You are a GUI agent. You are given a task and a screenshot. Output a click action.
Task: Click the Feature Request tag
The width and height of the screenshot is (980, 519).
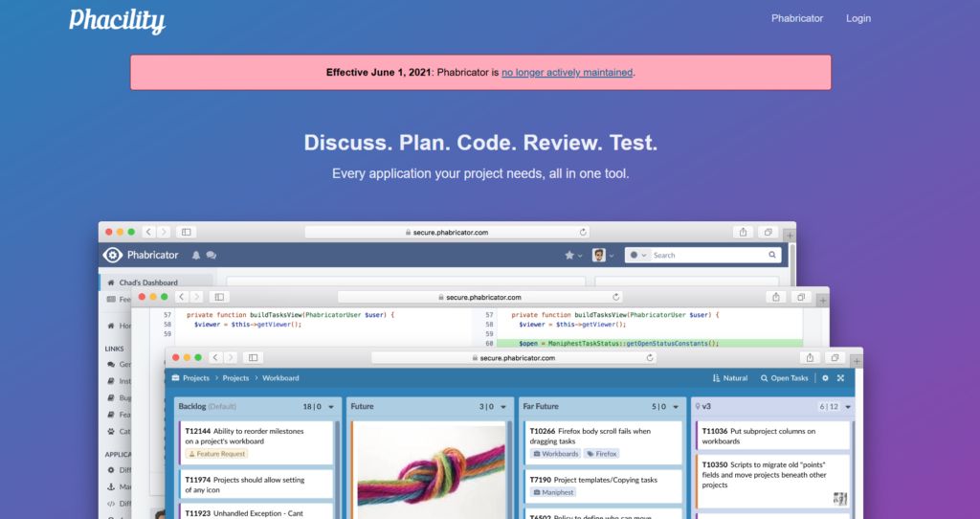pos(216,454)
